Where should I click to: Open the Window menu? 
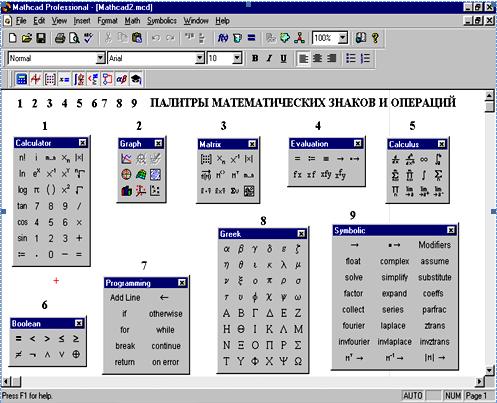(x=196, y=21)
